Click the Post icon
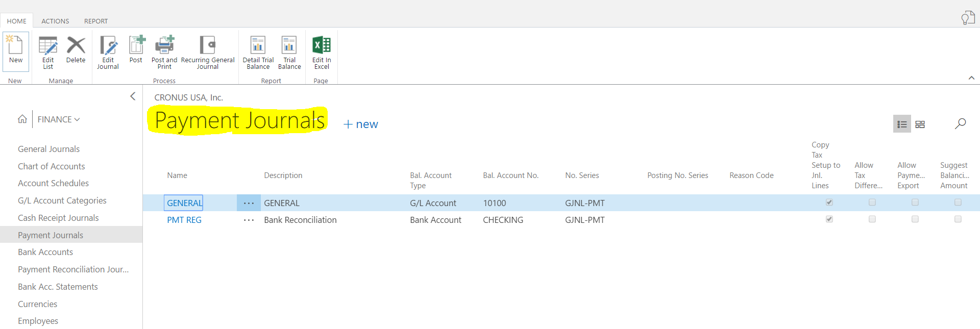This screenshot has height=329, width=980. point(136,49)
